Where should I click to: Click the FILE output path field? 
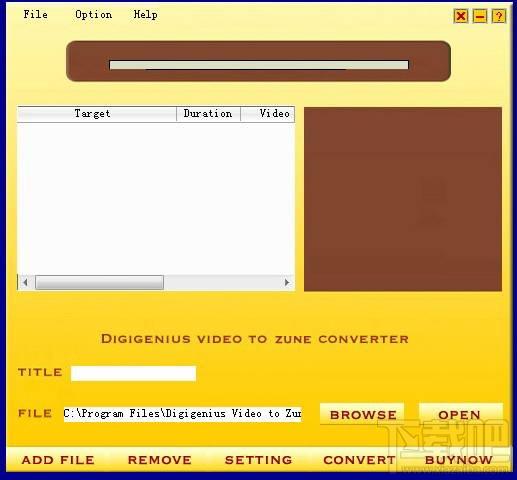pos(182,414)
